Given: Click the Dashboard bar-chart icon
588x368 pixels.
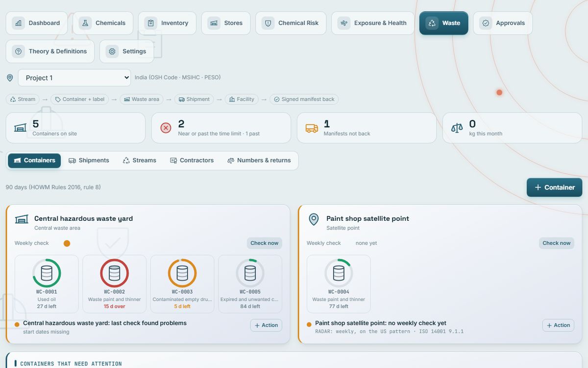Looking at the screenshot, I should (x=19, y=23).
